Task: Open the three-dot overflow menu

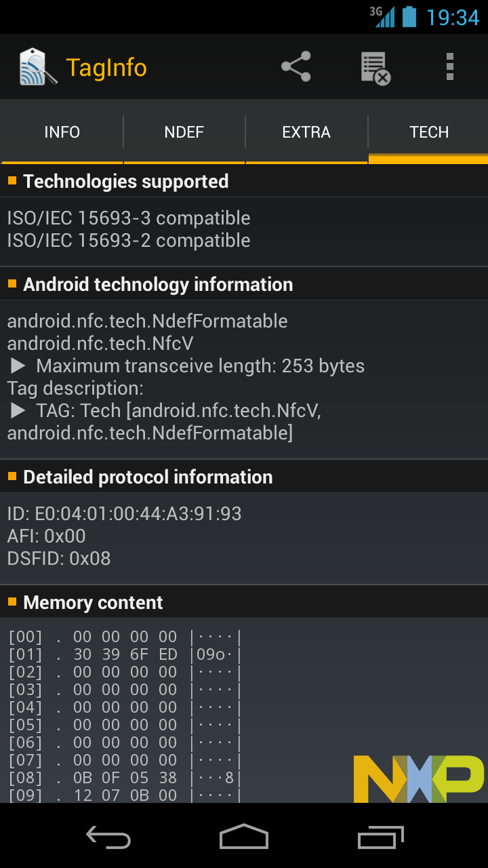Action: [450, 67]
